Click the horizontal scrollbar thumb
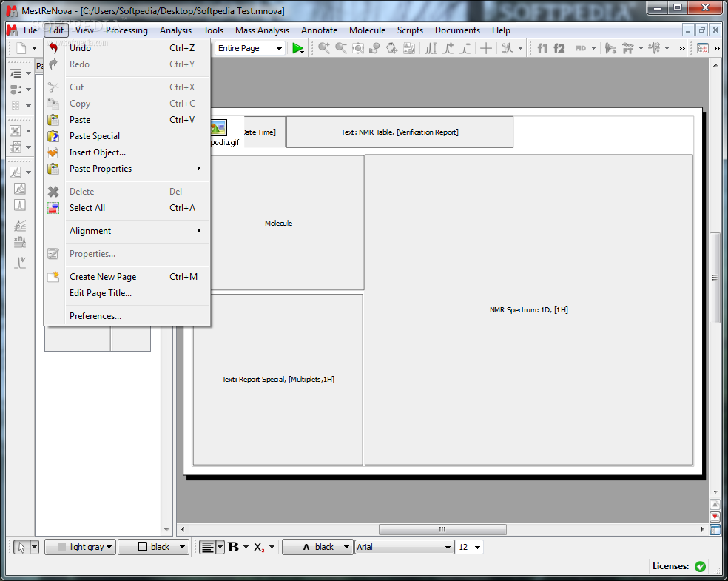Viewport: 728px width, 581px height. pyautogui.click(x=442, y=529)
